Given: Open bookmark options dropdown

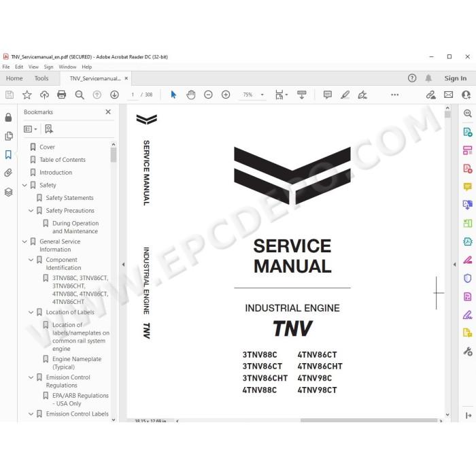Looking at the screenshot, I should click(31, 129).
